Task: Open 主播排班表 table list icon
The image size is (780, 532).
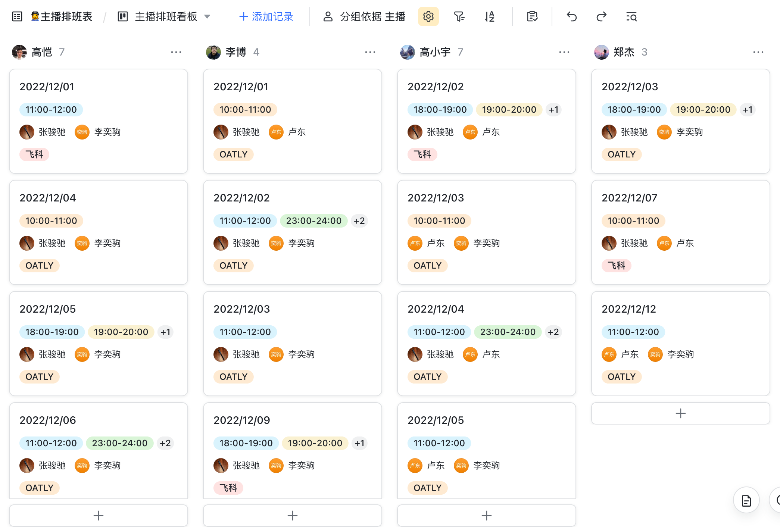Action: [x=17, y=17]
